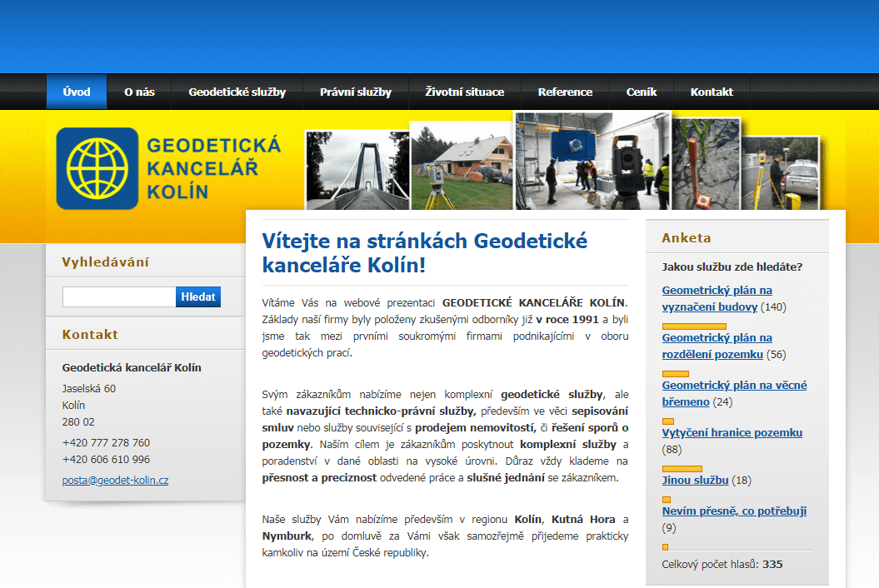Click the boundary marker in cornfield photo
This screenshot has width=879, height=588.
click(707, 164)
